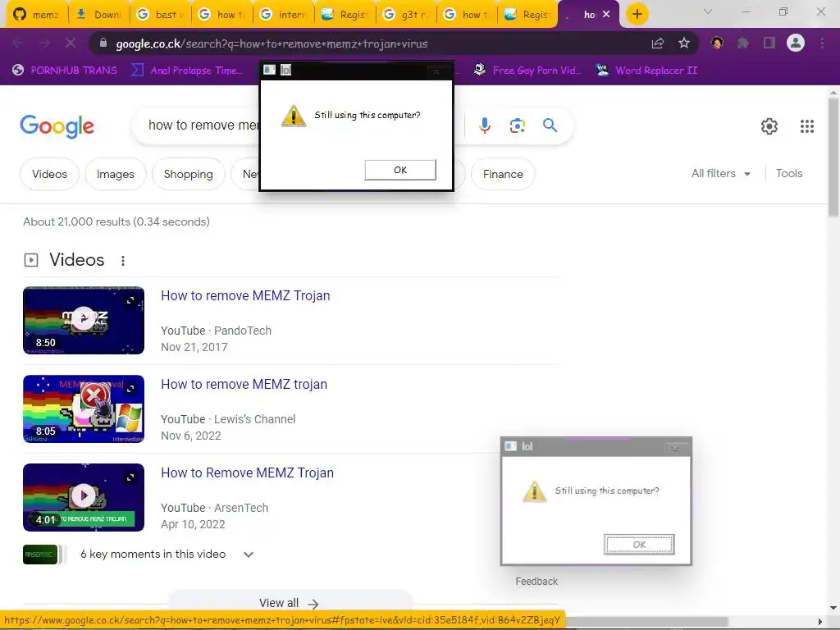Image resolution: width=840 pixels, height=630 pixels.
Task: Close the lower lol dialog window
Action: click(x=674, y=448)
